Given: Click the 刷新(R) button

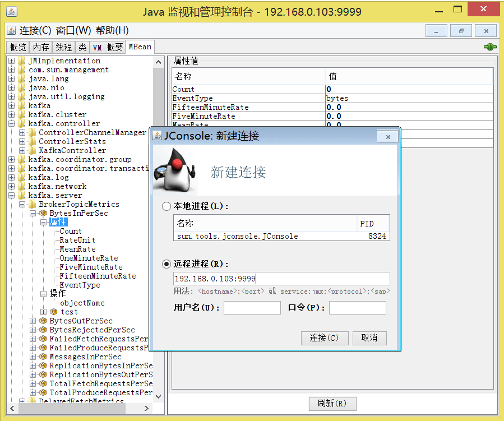Looking at the screenshot, I should click(332, 404).
